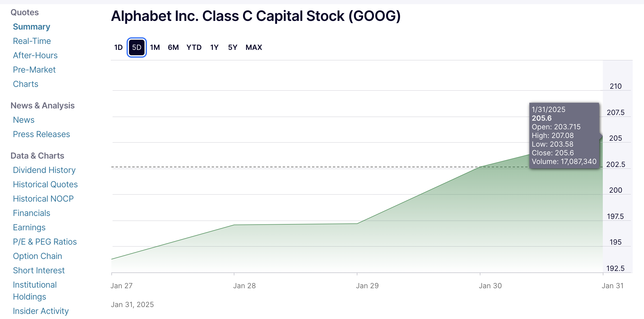Screen dimensions: 644x319
Task: Open Short Interest link
Action: click(x=39, y=270)
